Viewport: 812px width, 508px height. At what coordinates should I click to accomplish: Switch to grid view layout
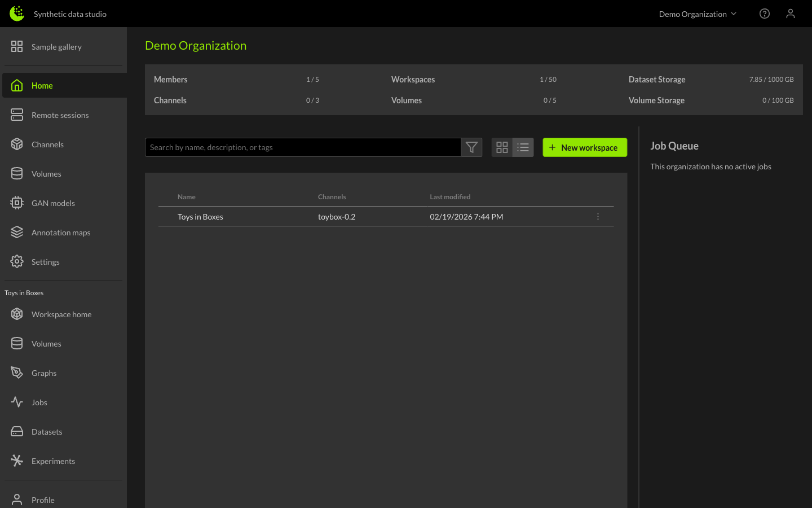click(502, 147)
